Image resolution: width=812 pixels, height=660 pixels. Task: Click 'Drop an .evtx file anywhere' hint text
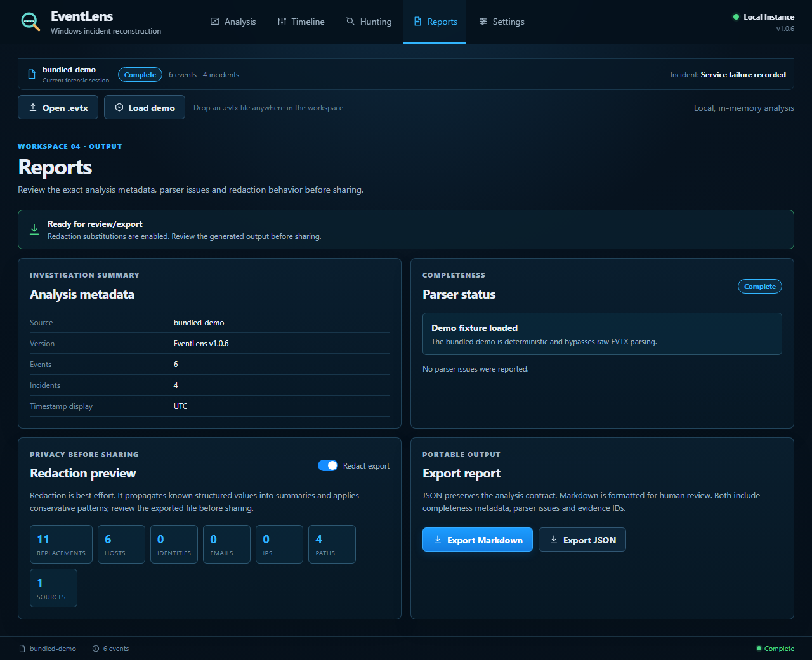click(268, 108)
